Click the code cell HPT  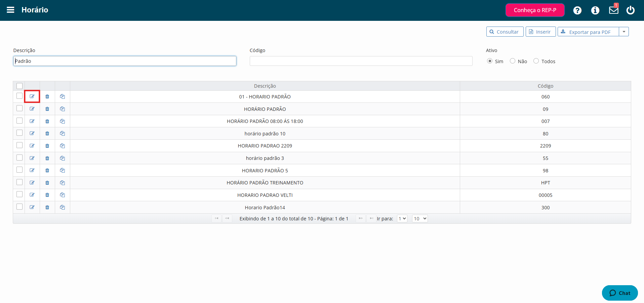pyautogui.click(x=545, y=183)
